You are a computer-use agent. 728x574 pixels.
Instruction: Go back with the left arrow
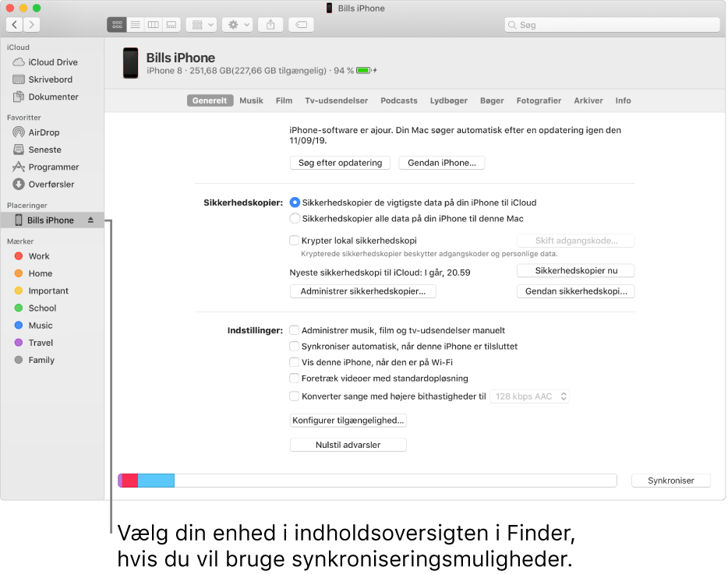(x=14, y=25)
